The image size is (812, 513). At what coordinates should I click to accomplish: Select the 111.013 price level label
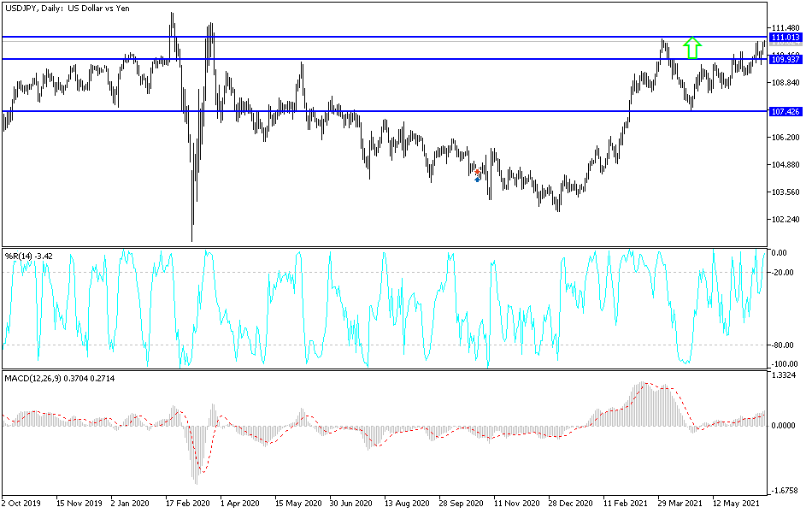[786, 38]
